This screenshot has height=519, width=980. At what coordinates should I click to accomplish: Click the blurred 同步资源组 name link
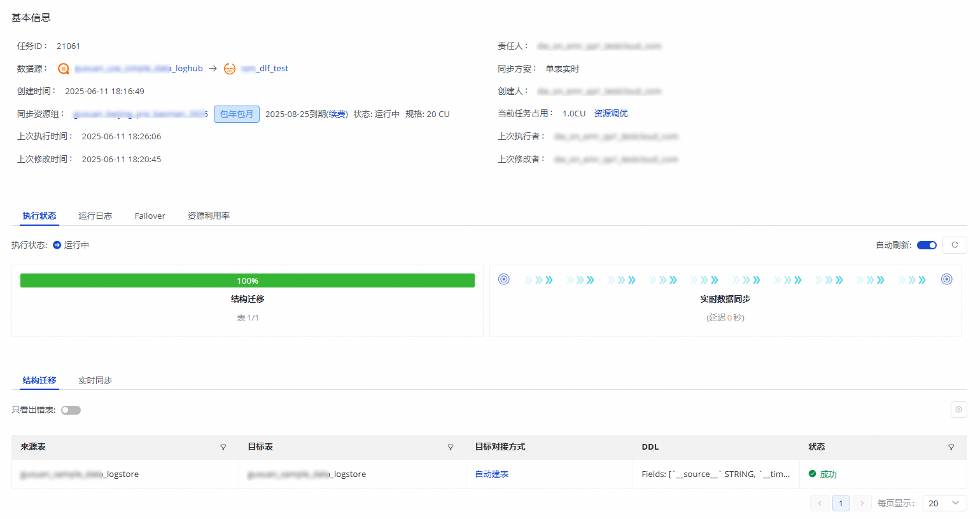click(141, 114)
